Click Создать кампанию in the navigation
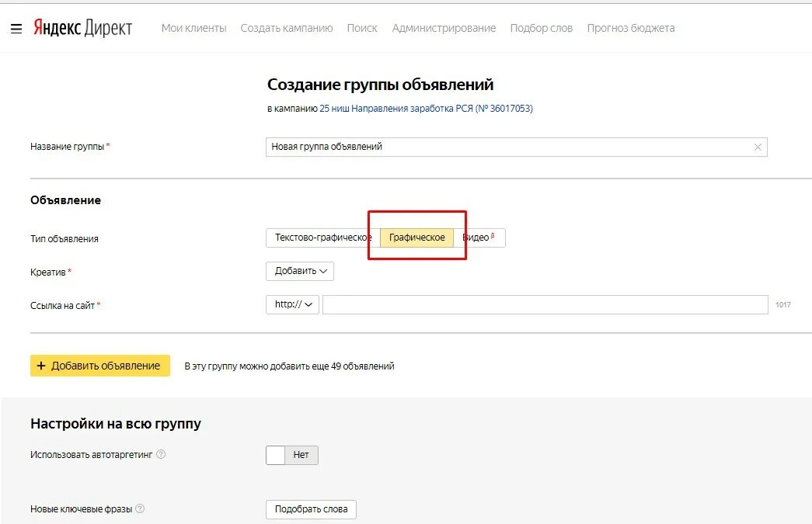 (x=287, y=28)
